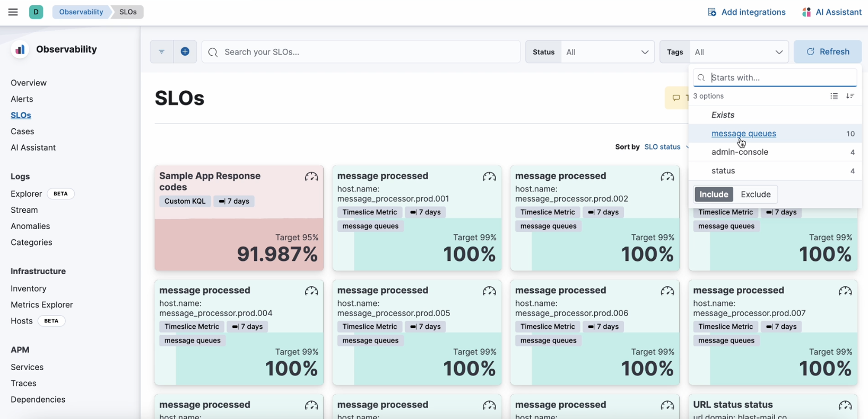The height and width of the screenshot is (419, 868).
Task: Click the sort options icon in Tags popup
Action: [850, 96]
